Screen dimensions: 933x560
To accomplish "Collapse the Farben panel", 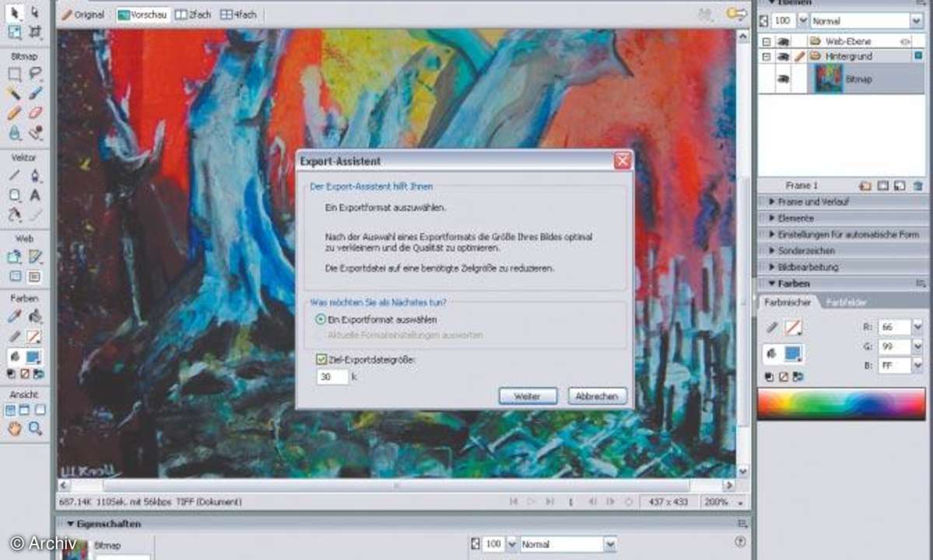I will pyautogui.click(x=771, y=284).
